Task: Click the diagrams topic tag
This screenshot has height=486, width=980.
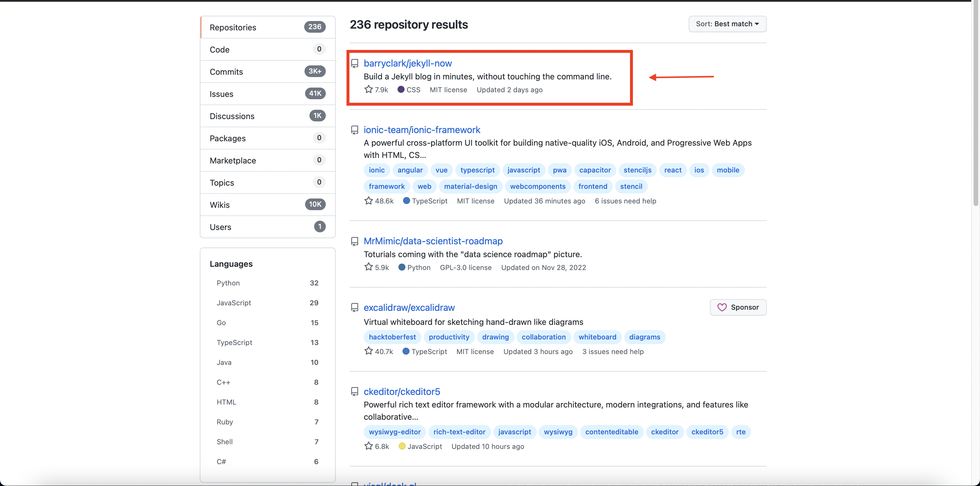Action: point(645,337)
